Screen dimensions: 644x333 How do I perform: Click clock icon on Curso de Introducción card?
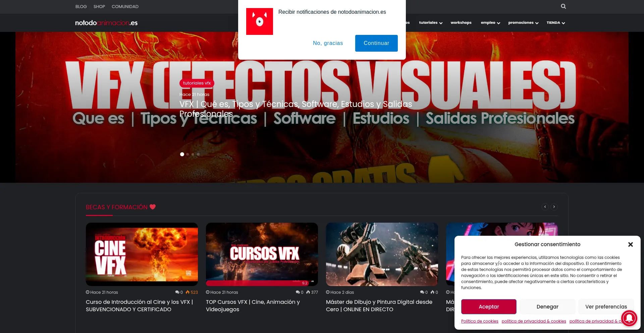[x=88, y=292]
